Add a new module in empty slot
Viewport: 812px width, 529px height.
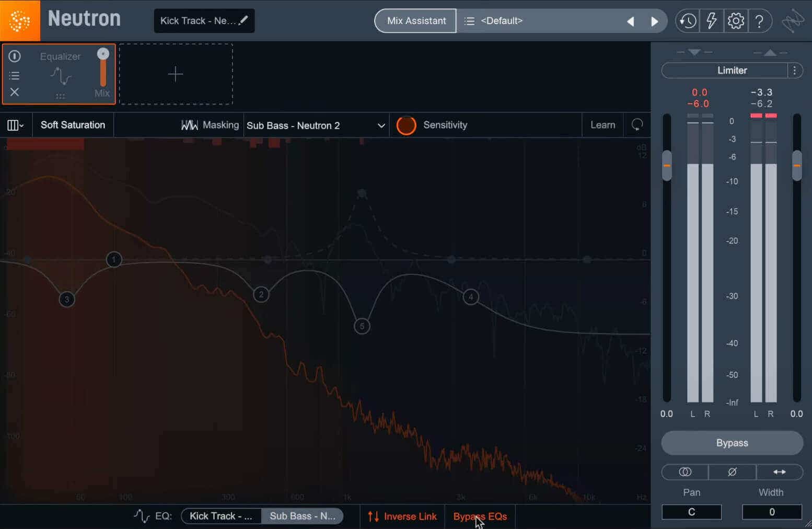pos(176,74)
